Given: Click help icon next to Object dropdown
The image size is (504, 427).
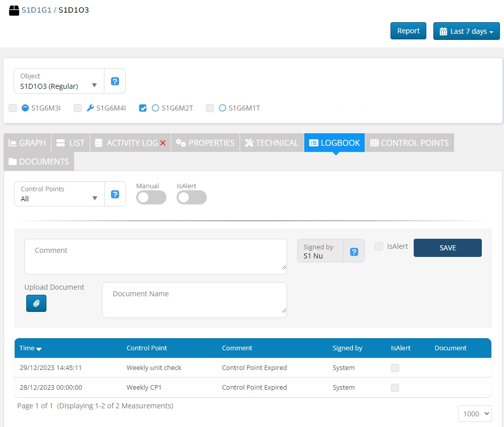Looking at the screenshot, I should click(x=115, y=81).
